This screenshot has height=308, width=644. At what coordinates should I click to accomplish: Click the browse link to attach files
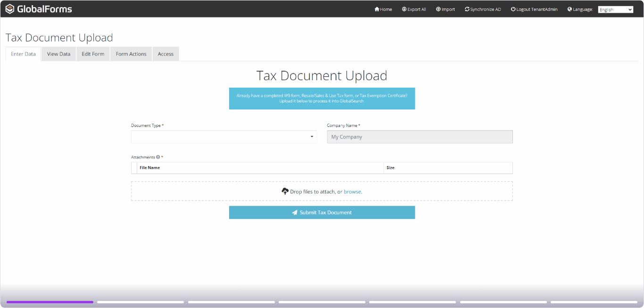[x=352, y=191]
